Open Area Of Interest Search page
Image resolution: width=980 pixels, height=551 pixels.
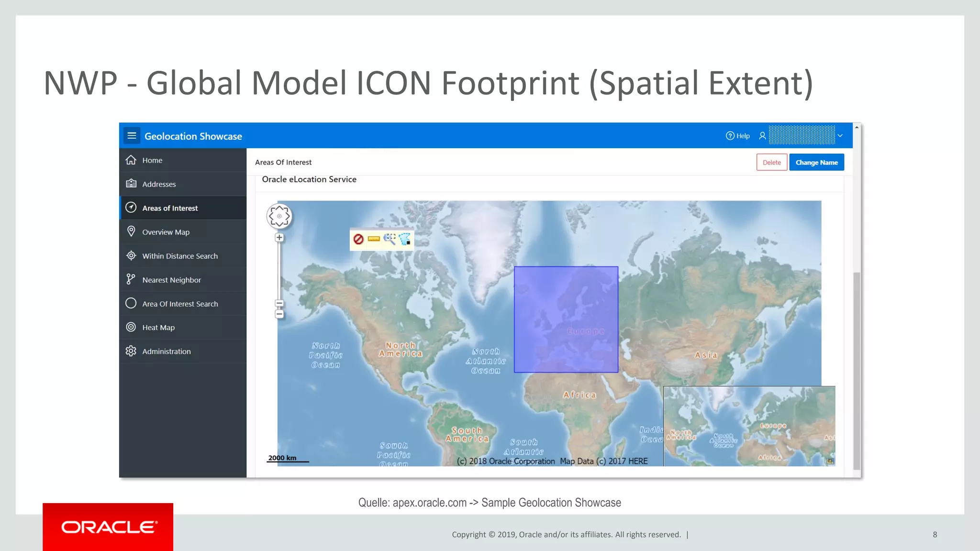183,304
